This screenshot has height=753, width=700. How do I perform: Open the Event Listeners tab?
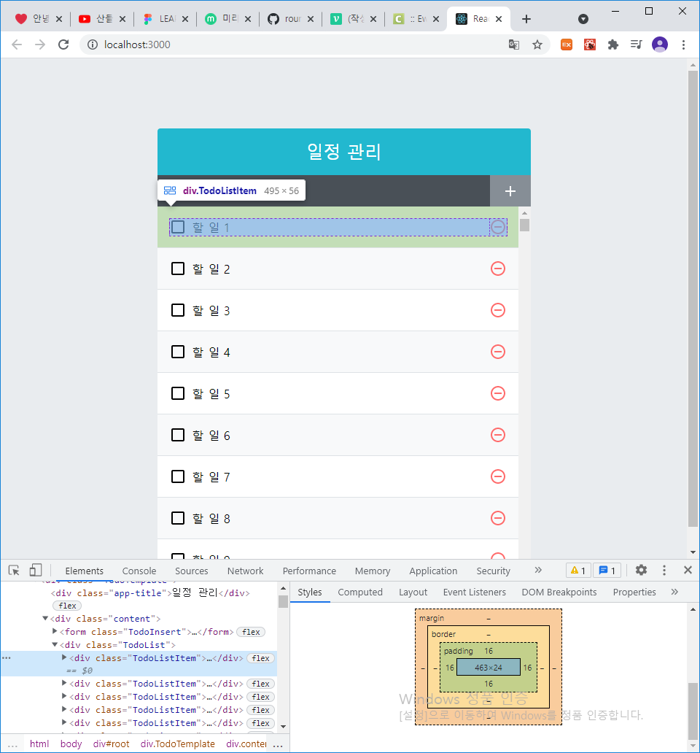pyautogui.click(x=474, y=592)
